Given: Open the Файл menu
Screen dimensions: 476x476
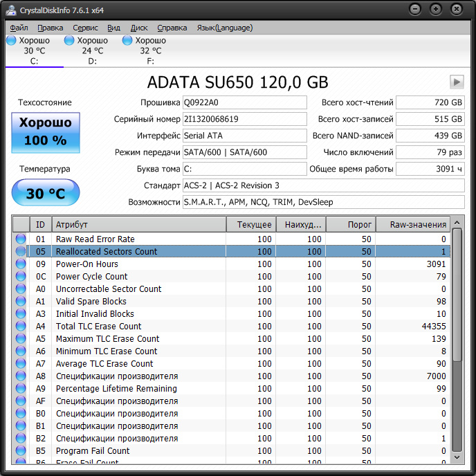Looking at the screenshot, I should click(x=19, y=28).
